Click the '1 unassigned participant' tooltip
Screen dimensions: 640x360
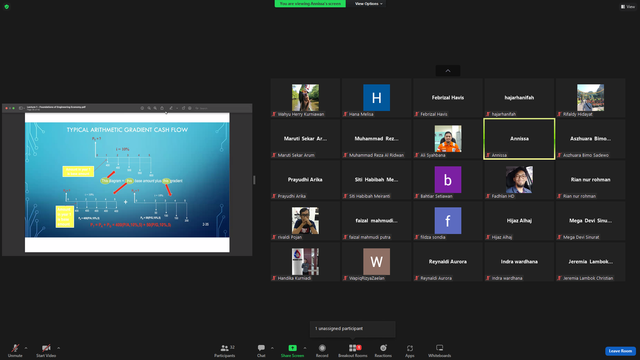pos(353,329)
